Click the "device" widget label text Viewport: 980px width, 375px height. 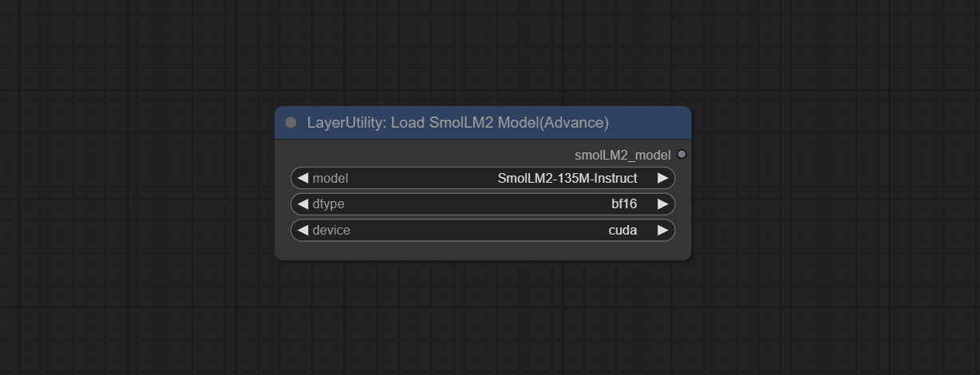click(x=331, y=231)
